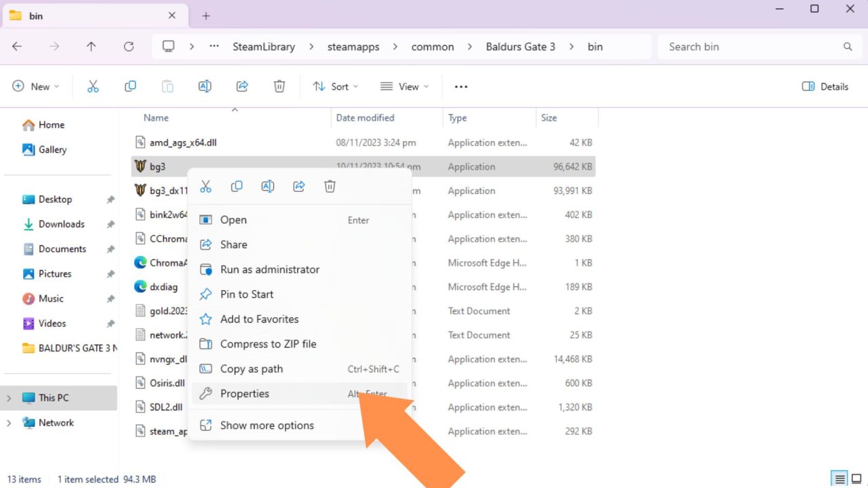Go back with the Back arrow

[x=17, y=47]
